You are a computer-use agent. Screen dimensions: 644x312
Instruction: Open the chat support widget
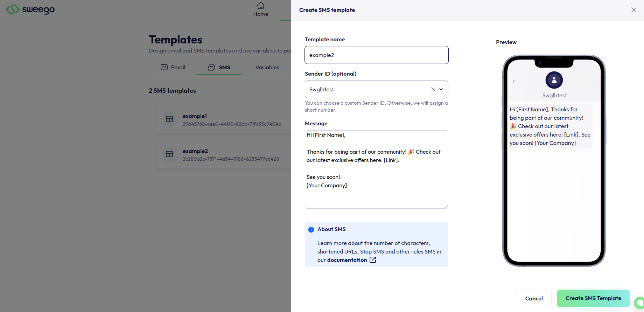click(639, 302)
